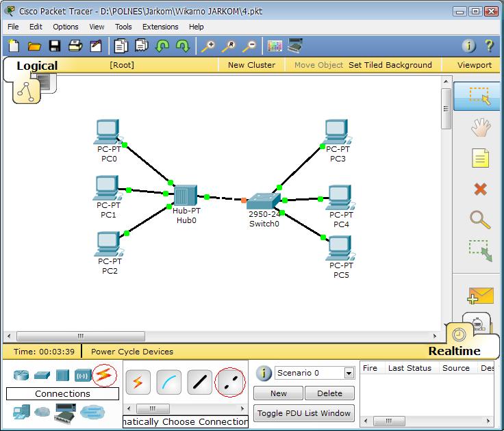The image size is (504, 431).
Task: Click [Root] navigation label
Action: pos(122,65)
